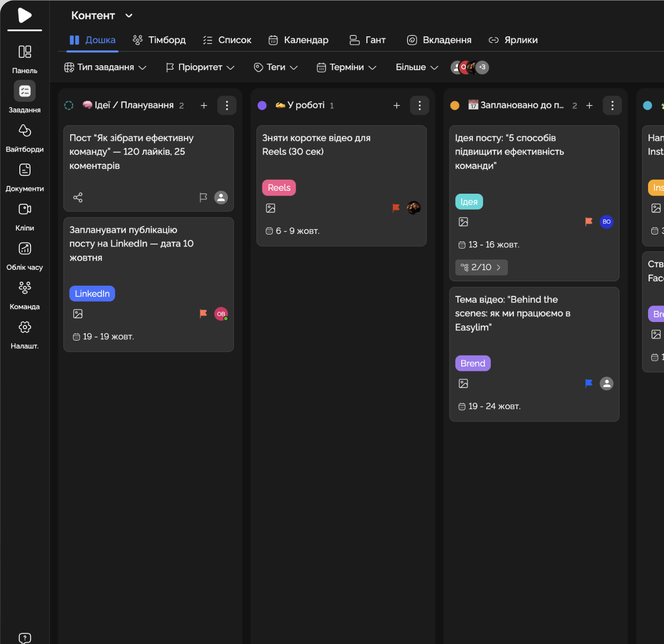The width and height of the screenshot is (664, 644).
Task: Open the 'Ідеї / Планування' column options menu
Action: point(226,106)
